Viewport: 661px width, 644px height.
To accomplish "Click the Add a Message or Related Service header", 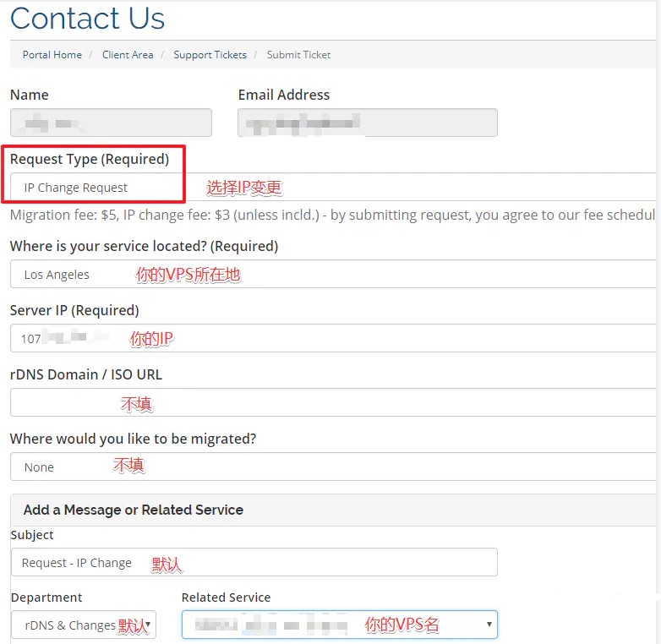I will pos(134,510).
